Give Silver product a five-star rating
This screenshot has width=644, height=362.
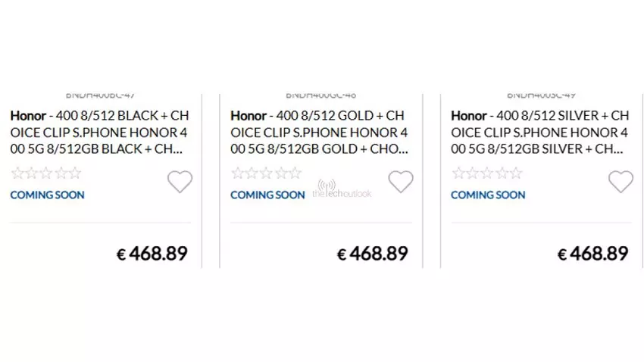(515, 173)
